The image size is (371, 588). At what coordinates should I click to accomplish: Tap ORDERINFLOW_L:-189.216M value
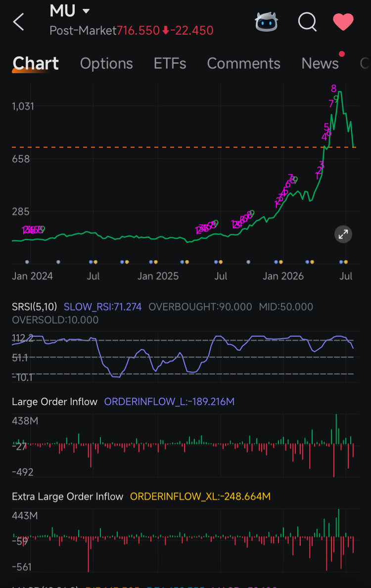pos(169,402)
